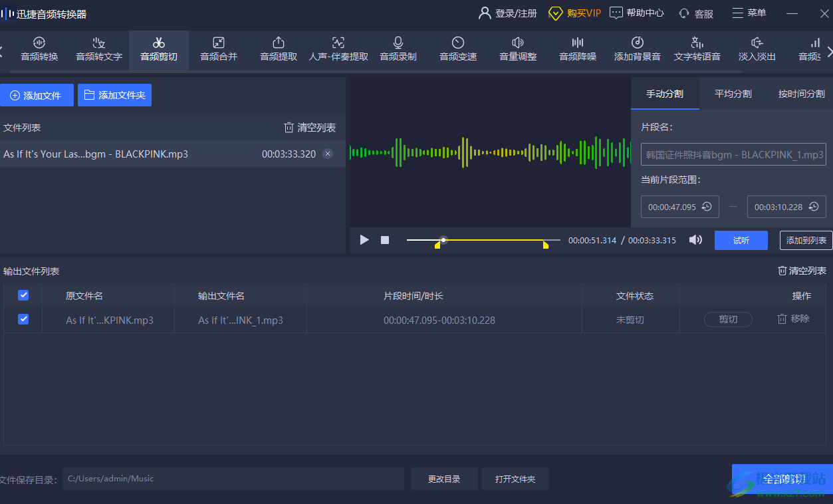The height and width of the screenshot is (504, 833).
Task: Mute audio with the speaker icon
Action: click(695, 240)
